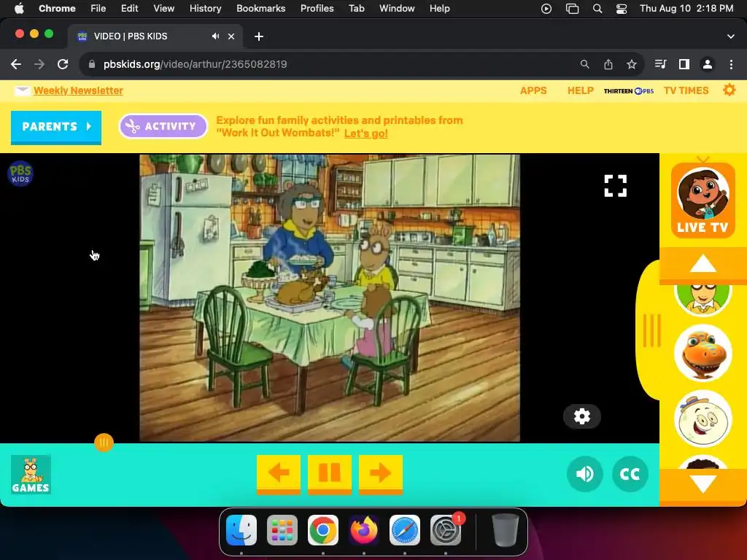Pause the Arthur video

(x=330, y=474)
